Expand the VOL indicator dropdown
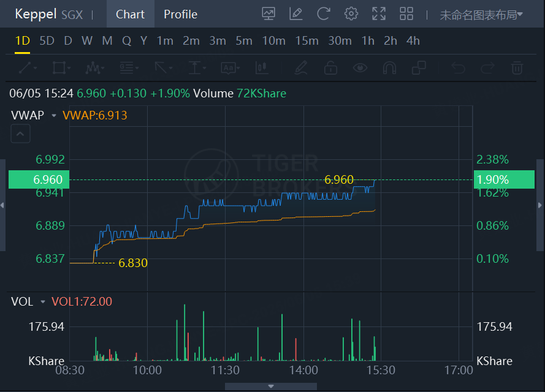 coord(43,302)
